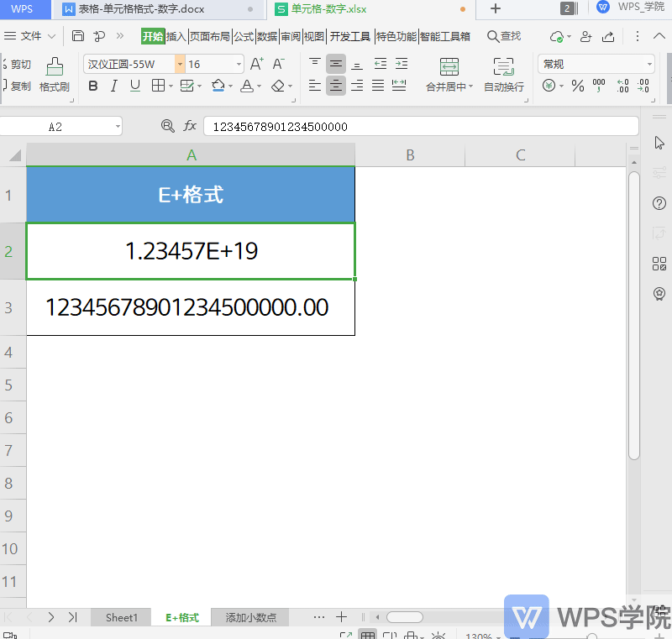Click the increase decimal places icon

click(622, 86)
